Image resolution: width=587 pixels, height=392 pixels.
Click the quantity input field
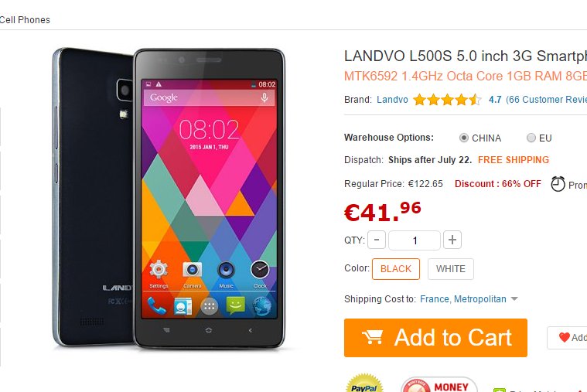(x=415, y=240)
